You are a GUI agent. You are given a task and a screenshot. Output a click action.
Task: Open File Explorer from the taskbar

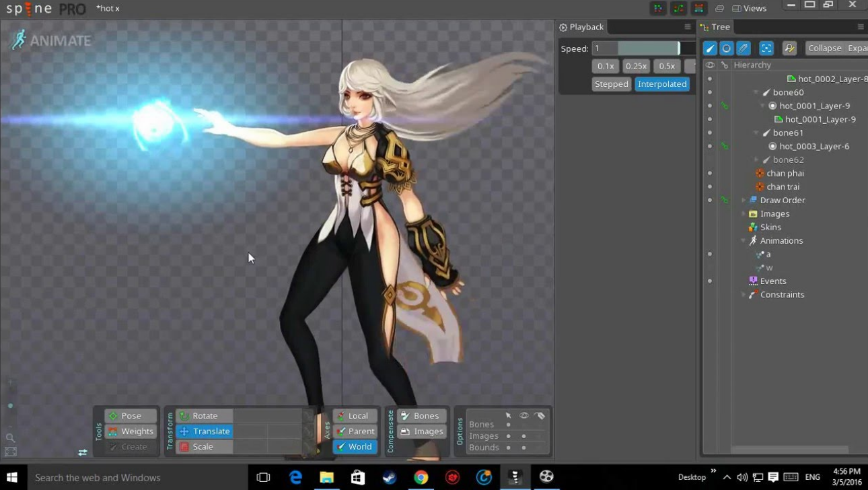(327, 477)
